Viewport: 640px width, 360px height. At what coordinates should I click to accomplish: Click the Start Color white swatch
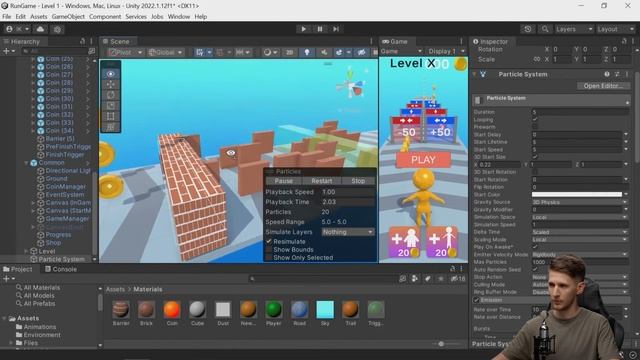coord(577,195)
